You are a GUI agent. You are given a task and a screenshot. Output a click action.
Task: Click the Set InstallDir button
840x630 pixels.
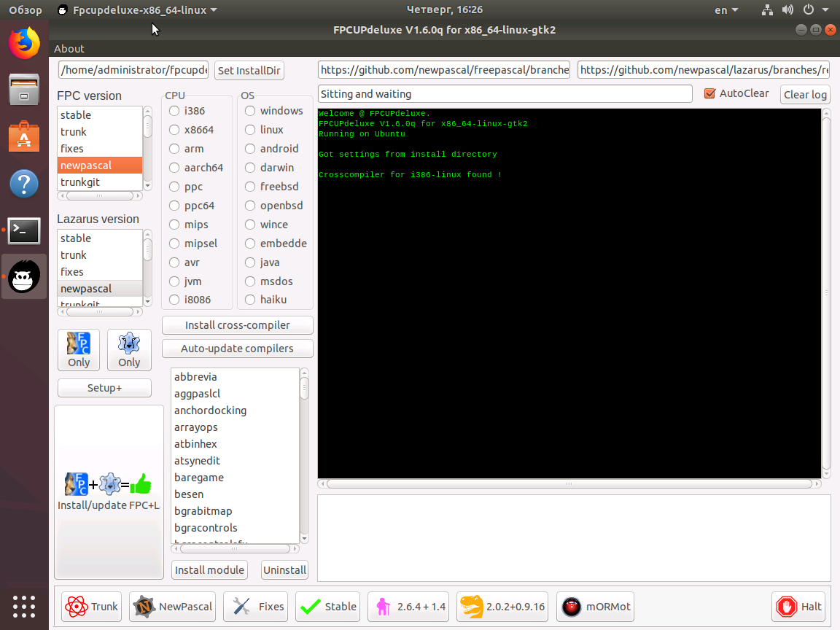click(x=249, y=70)
